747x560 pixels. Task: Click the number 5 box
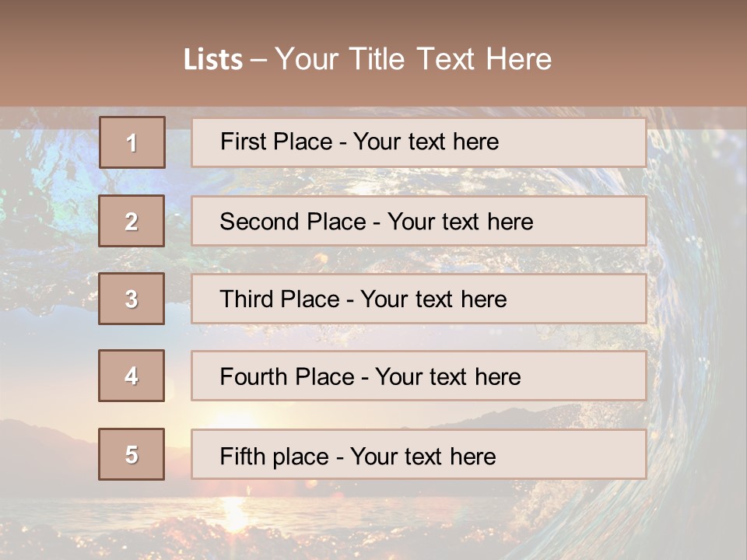[x=132, y=453]
